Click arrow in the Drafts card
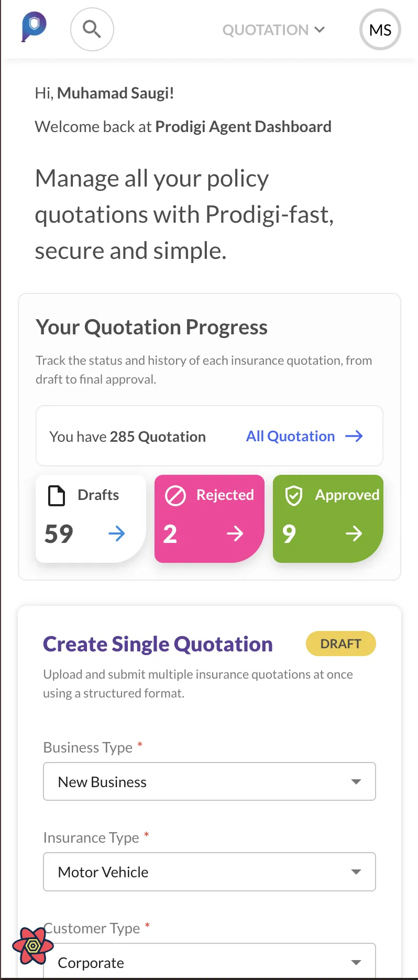This screenshot has width=418, height=980. tap(117, 534)
